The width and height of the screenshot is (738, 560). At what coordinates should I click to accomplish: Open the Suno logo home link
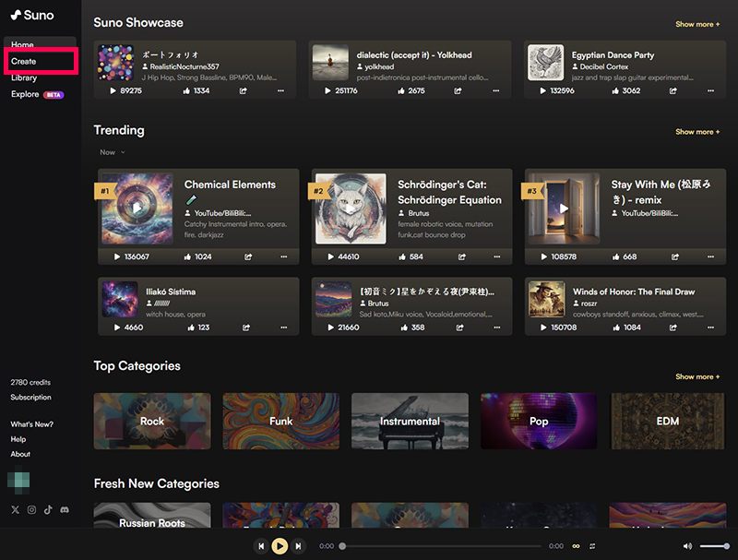(32, 15)
